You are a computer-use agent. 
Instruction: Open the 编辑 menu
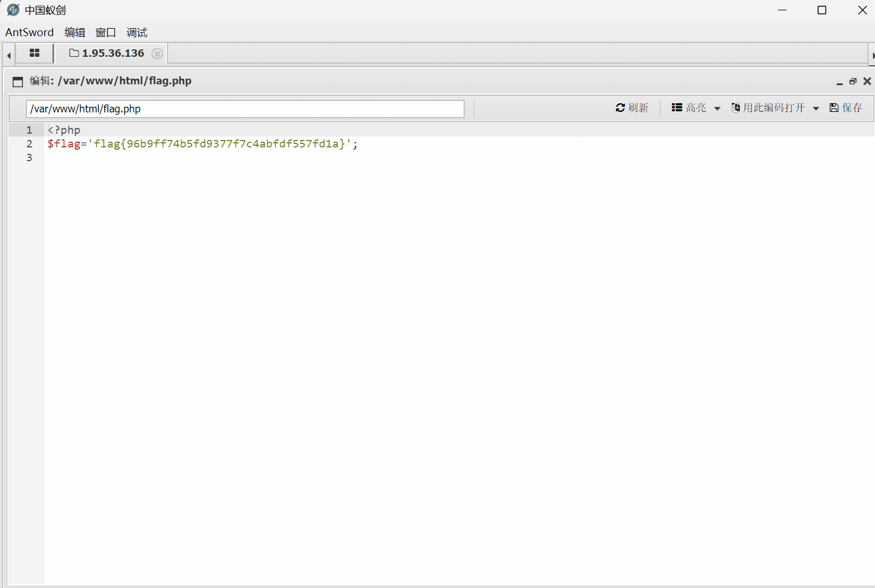pyautogui.click(x=75, y=33)
